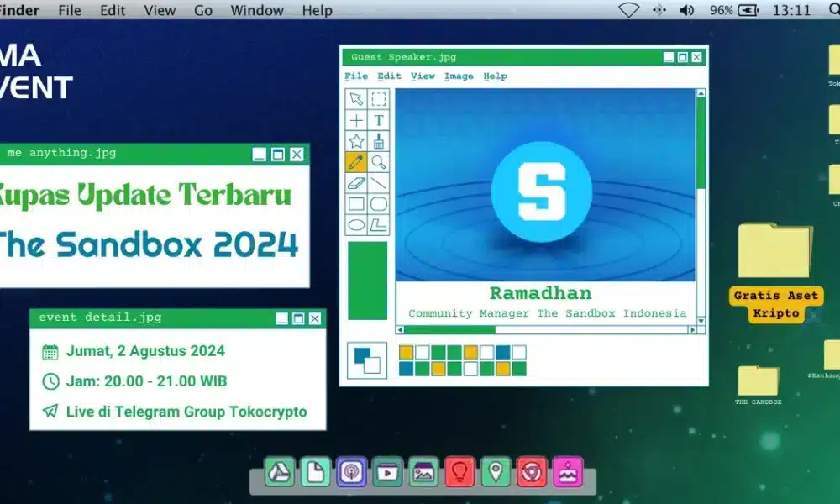The image size is (840, 504).
Task: Open Edit menu in Guest Speaker window
Action: coord(389,76)
